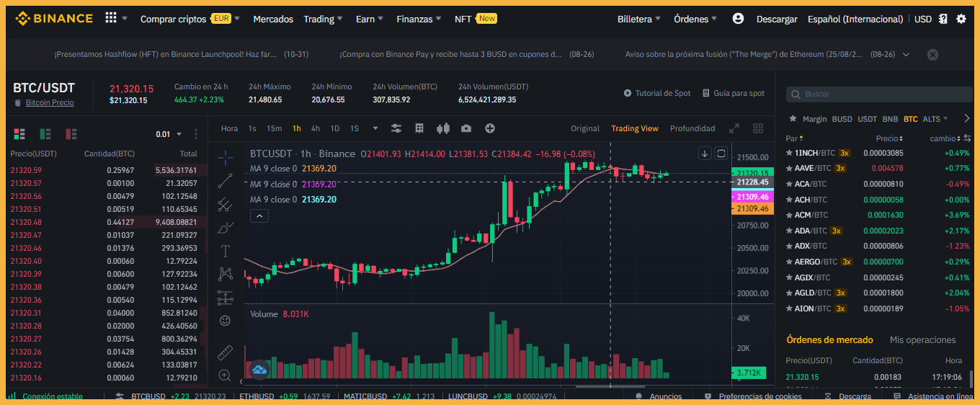980x405 pixels.
Task: Toggle favorite star for ADA/BTC
Action: pos(789,231)
